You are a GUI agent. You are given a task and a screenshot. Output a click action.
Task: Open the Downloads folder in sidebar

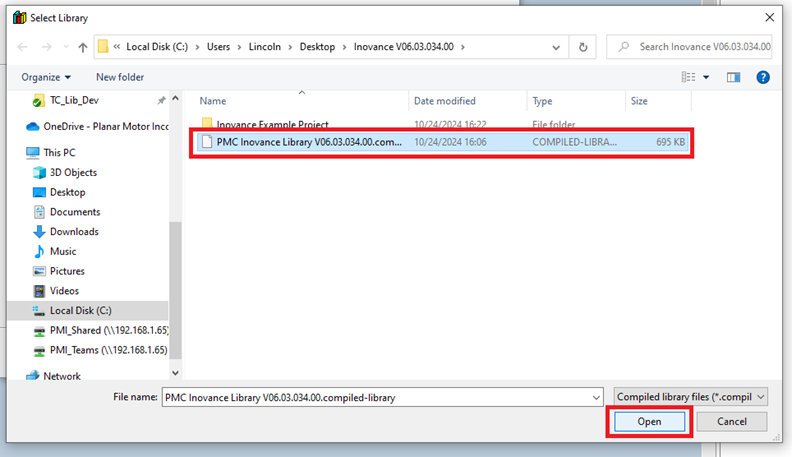pos(73,231)
